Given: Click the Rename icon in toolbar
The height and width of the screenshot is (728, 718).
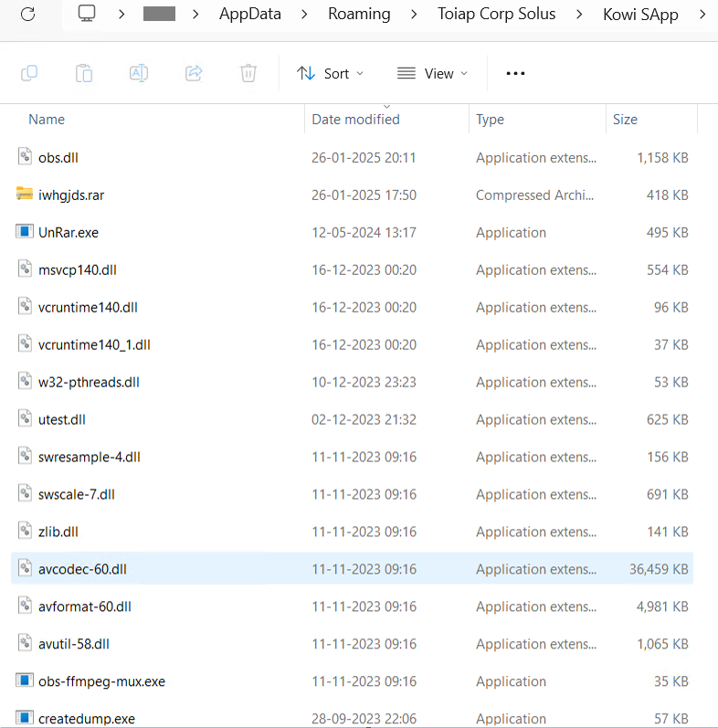Looking at the screenshot, I should tap(139, 73).
